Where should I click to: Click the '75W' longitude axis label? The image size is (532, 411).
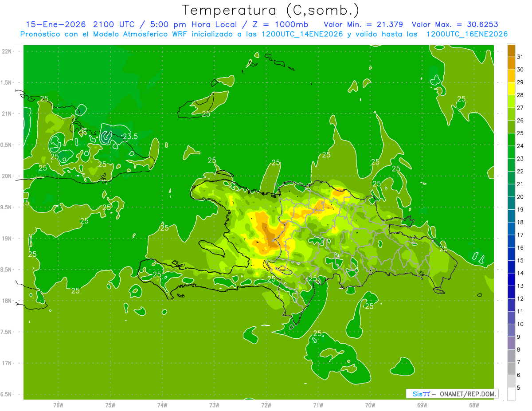[110, 405]
